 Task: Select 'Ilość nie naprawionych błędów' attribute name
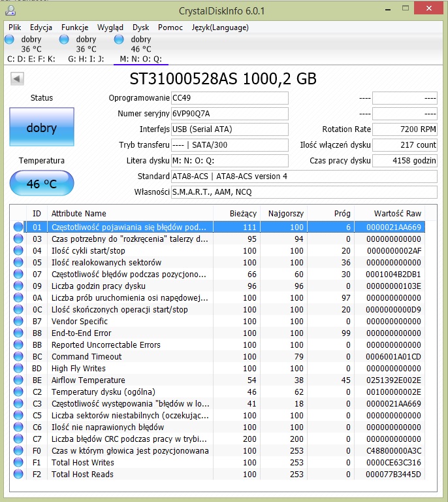(108, 427)
